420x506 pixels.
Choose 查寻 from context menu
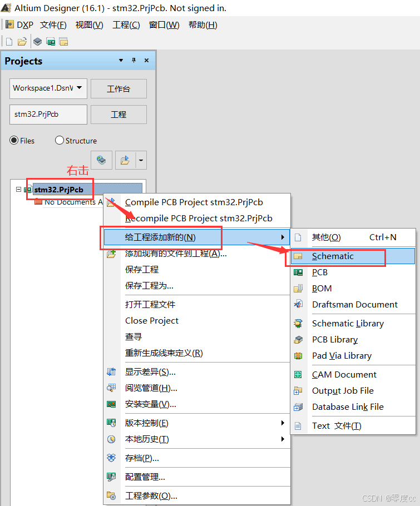click(134, 336)
